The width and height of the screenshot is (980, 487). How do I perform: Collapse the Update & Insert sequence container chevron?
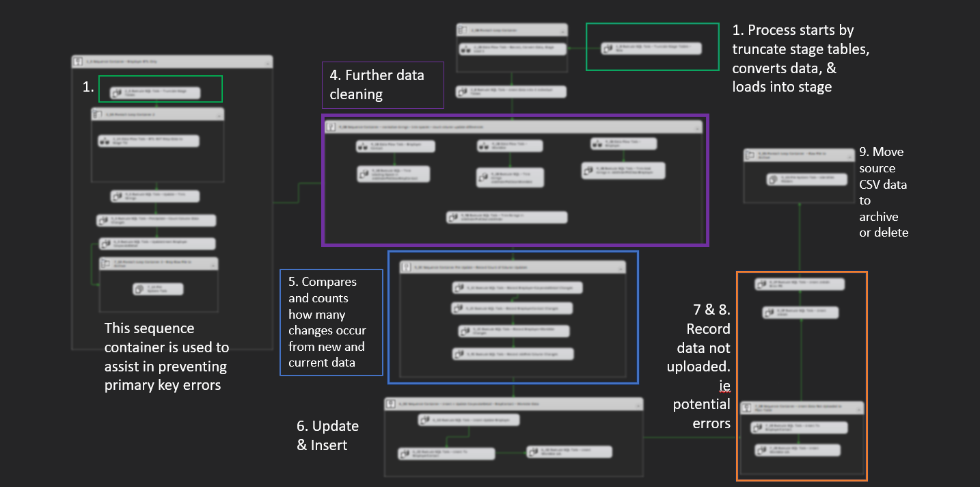pyautogui.click(x=636, y=405)
